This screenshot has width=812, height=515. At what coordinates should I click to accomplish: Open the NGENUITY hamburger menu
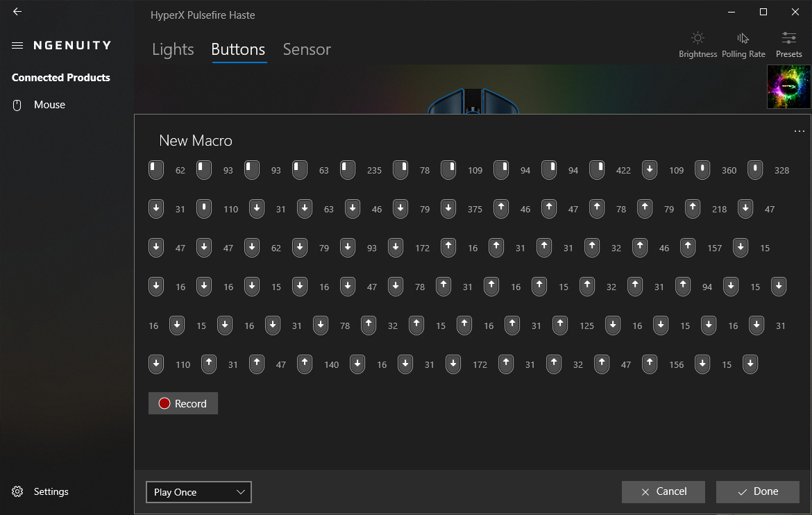17,46
